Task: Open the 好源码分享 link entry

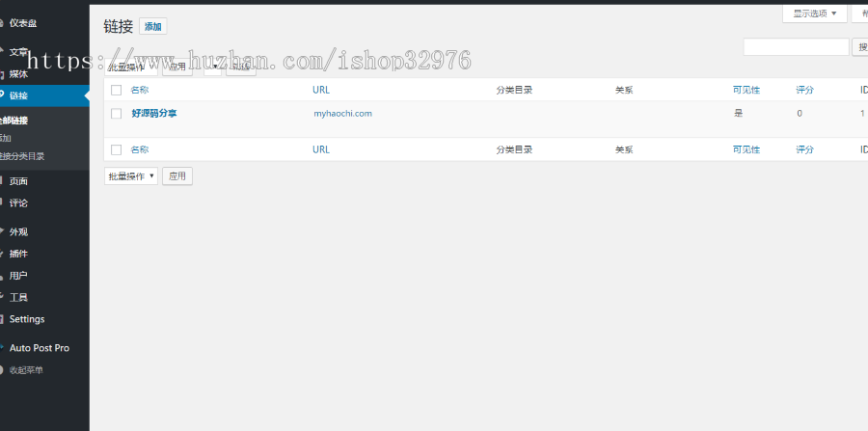Action: click(x=154, y=114)
